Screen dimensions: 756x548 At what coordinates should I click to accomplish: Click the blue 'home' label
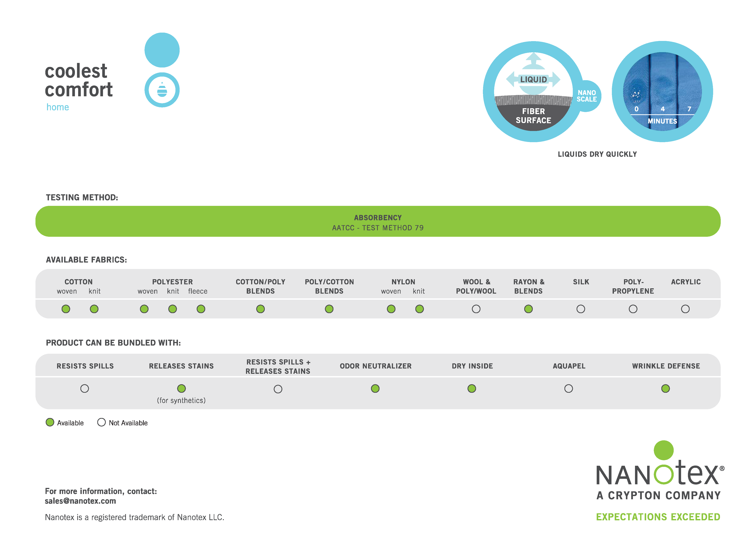point(58,107)
